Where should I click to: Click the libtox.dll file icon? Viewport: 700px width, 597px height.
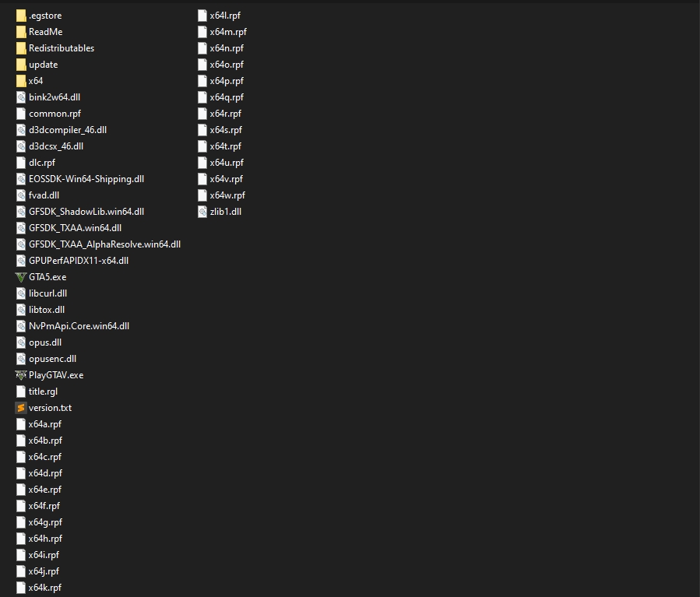(x=21, y=310)
